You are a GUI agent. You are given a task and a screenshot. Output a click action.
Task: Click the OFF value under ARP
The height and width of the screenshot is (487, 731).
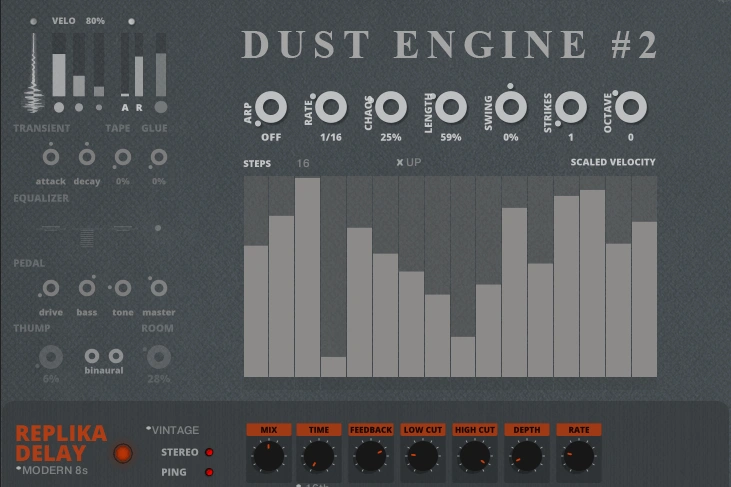click(271, 137)
